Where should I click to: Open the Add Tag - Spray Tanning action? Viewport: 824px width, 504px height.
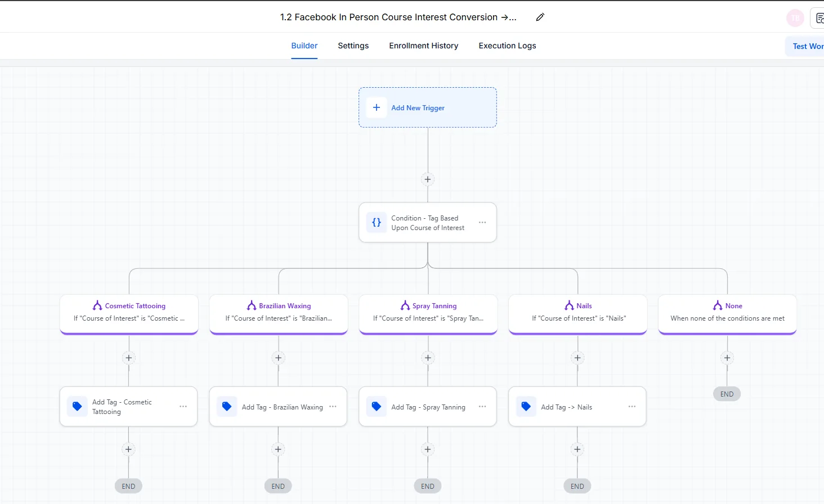click(x=428, y=406)
